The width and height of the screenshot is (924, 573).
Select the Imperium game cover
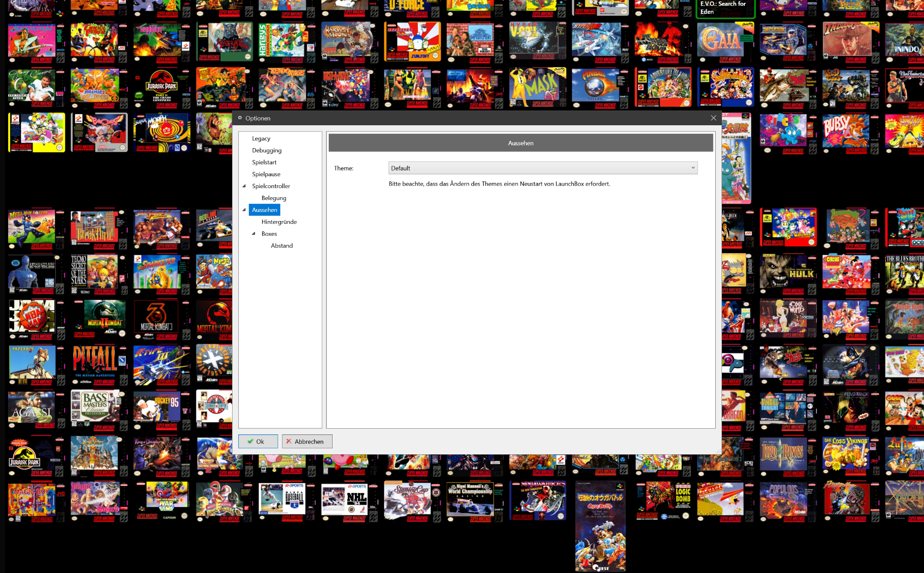pyautogui.click(x=788, y=42)
